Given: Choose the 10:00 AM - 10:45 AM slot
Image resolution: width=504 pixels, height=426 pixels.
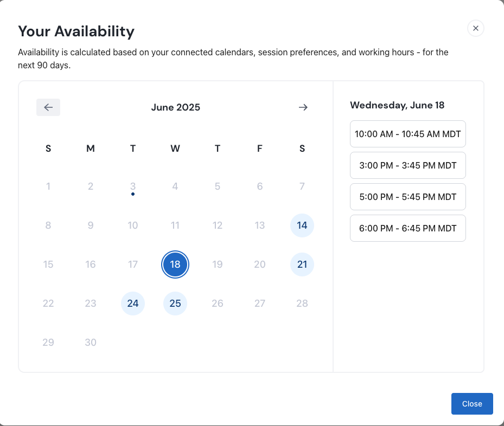Looking at the screenshot, I should 407,134.
